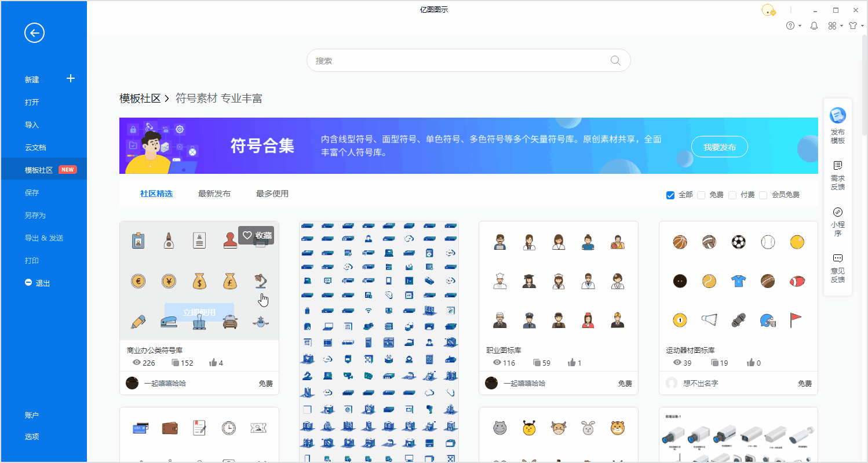Image resolution: width=868 pixels, height=463 pixels.
Task: Click the author avatar on 职业图标库 card
Action: pos(491,383)
